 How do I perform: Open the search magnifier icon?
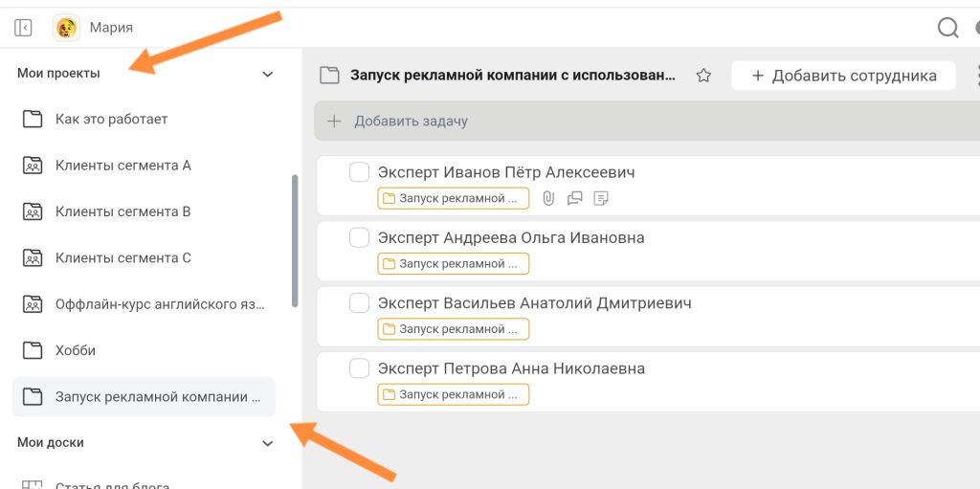coord(947,28)
